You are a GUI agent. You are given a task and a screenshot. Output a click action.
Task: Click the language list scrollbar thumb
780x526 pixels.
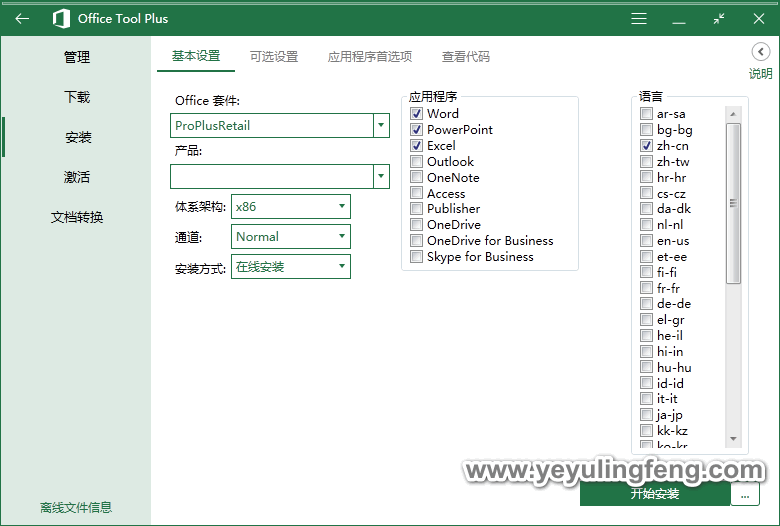coord(733,204)
